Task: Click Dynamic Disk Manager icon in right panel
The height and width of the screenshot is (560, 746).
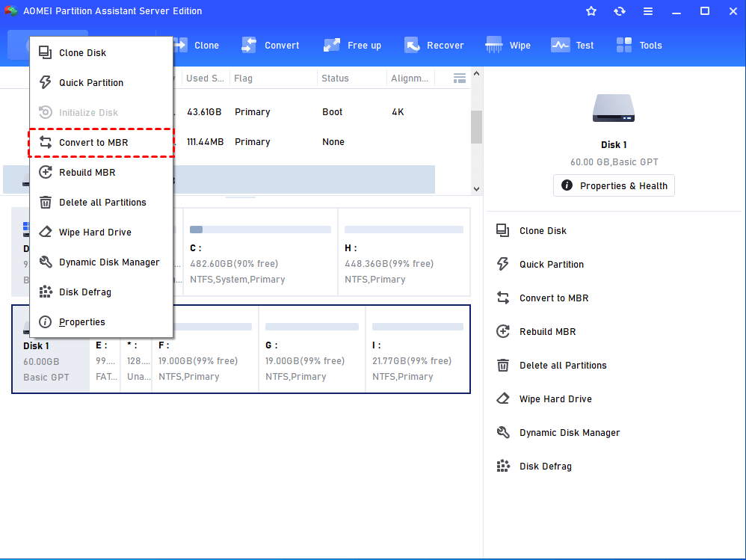Action: click(503, 432)
